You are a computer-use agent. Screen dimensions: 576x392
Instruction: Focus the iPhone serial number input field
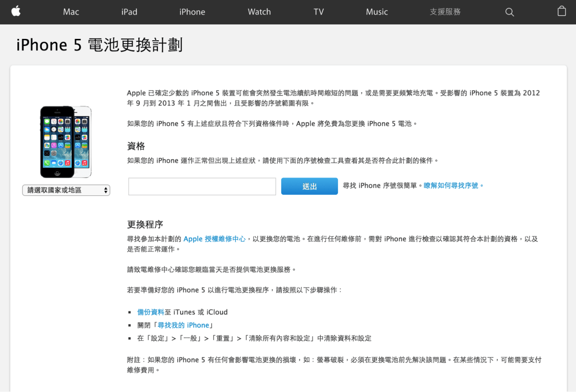(202, 186)
